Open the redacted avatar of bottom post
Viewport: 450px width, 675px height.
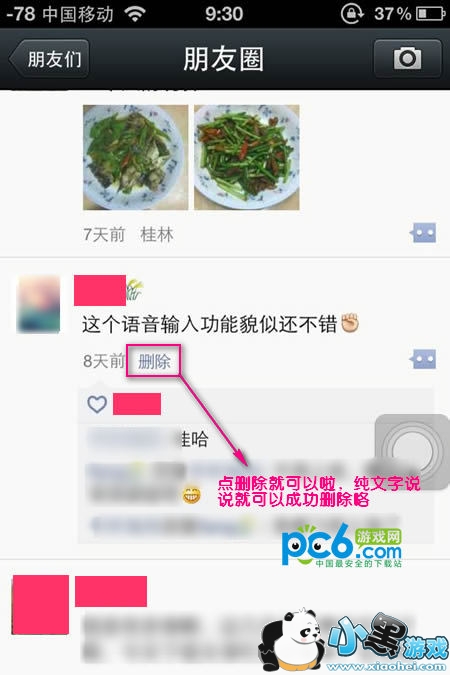click(x=40, y=604)
